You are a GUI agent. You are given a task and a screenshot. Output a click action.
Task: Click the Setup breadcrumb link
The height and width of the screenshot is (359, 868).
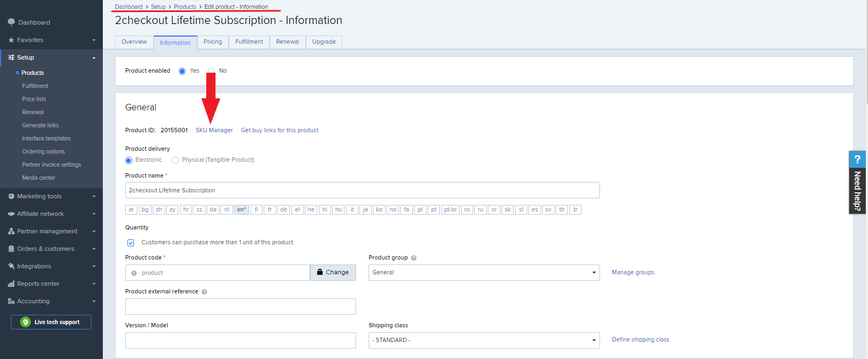coord(158,7)
